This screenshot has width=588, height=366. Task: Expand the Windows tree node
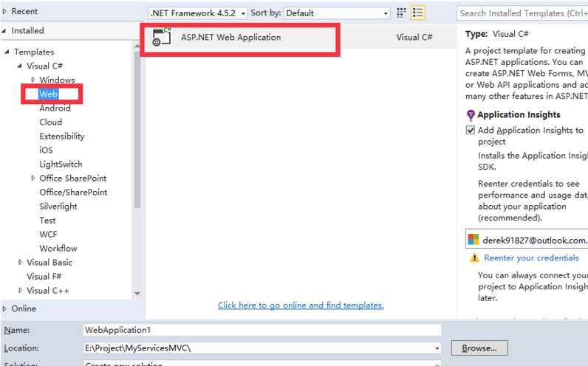(x=33, y=80)
